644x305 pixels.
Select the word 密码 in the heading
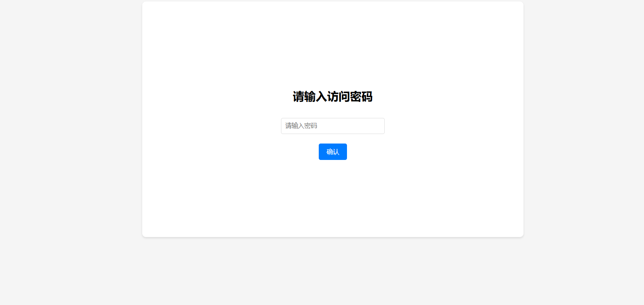click(361, 97)
